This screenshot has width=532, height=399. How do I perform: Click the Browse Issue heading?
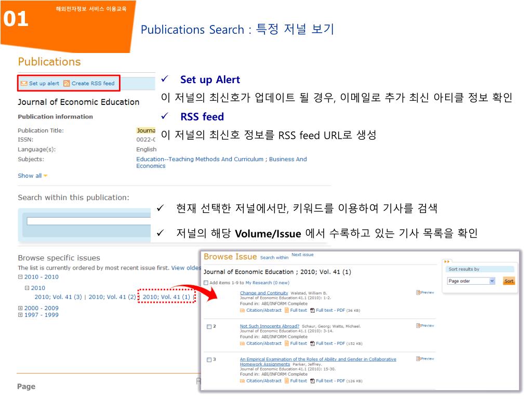point(230,257)
